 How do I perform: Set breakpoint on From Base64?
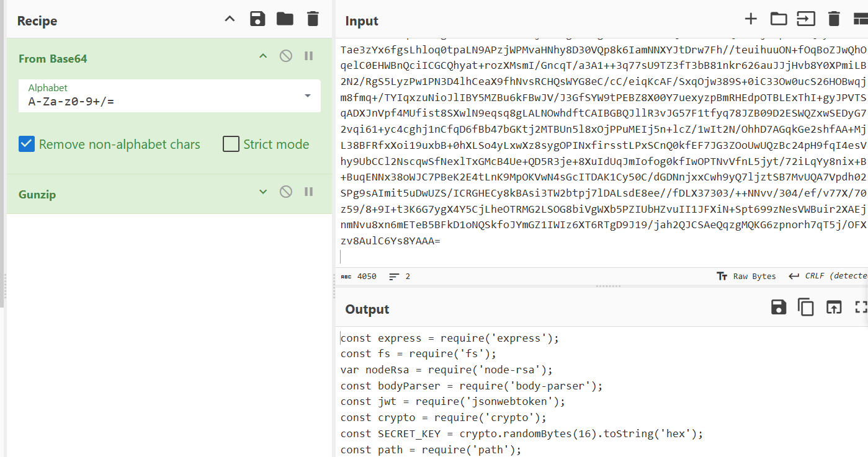tap(308, 56)
